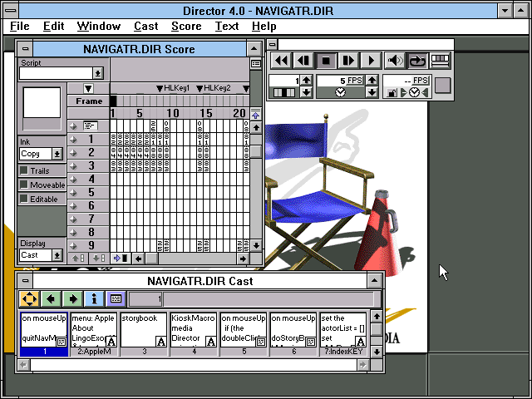Screen dimensions: 532x399
Task: Open cast member info button
Action: pos(94,299)
